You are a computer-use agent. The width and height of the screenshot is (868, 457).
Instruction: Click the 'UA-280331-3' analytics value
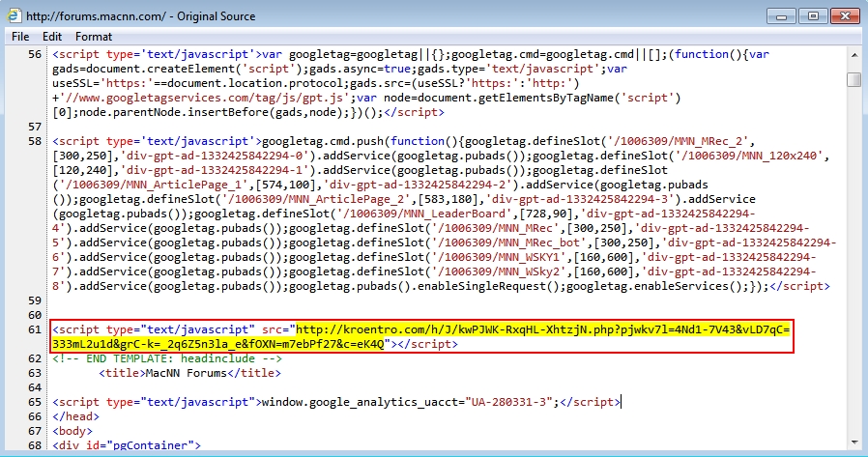tap(509, 402)
